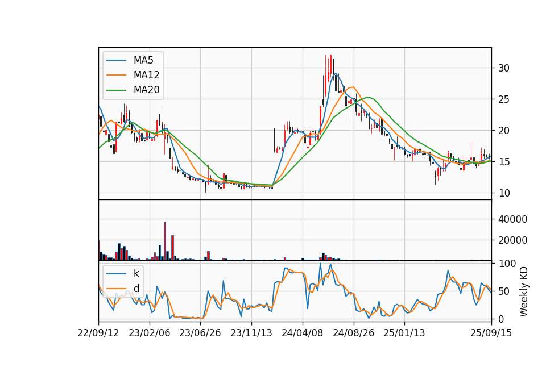Click the 23/02/06 date tick label
Viewport: 546px width, 392px height.
coord(150,333)
